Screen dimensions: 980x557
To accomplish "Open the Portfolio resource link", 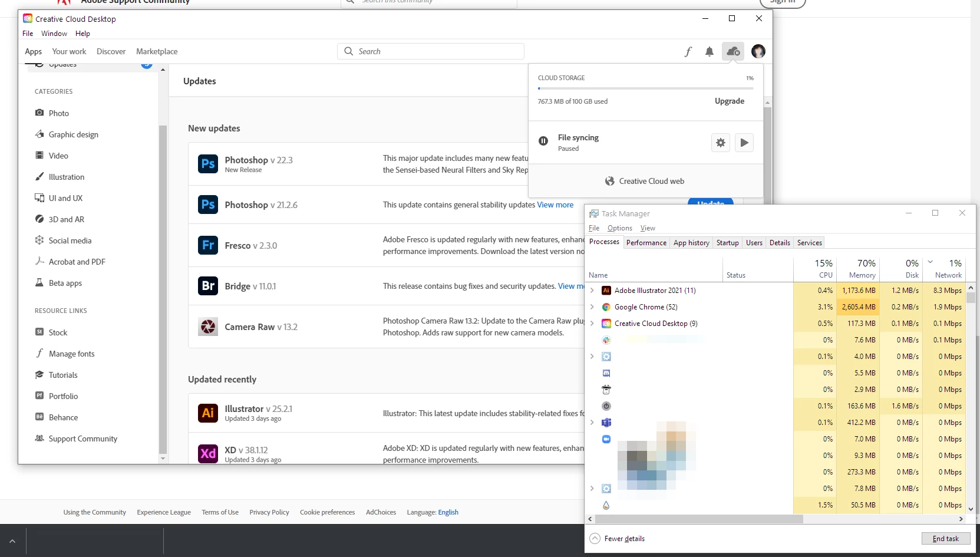I will point(56,396).
